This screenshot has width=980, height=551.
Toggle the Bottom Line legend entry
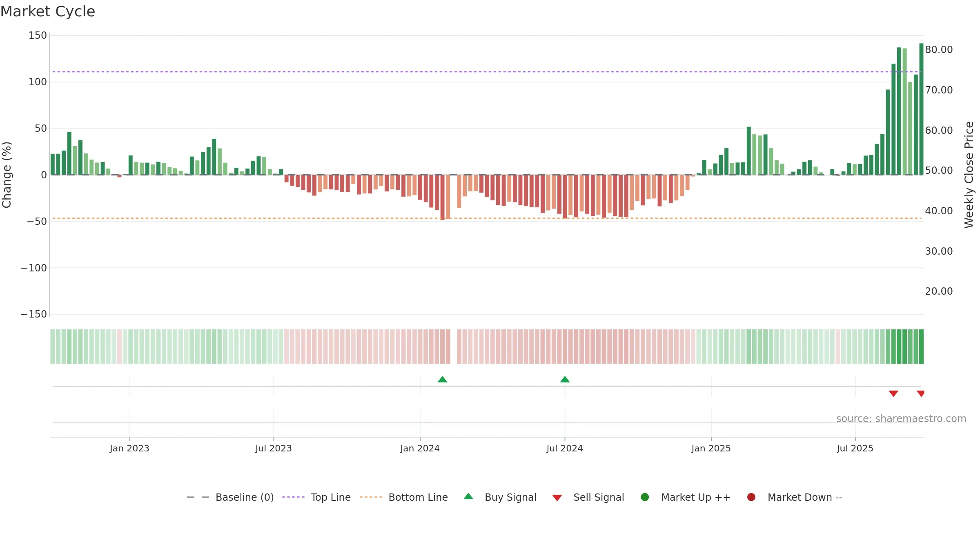point(404,497)
